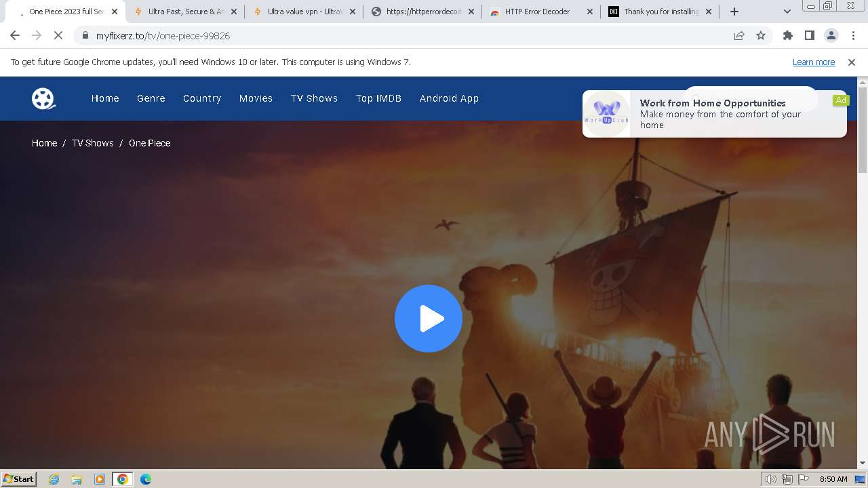Toggle the browser side panel
The height and width of the screenshot is (488, 868).
pos(809,35)
